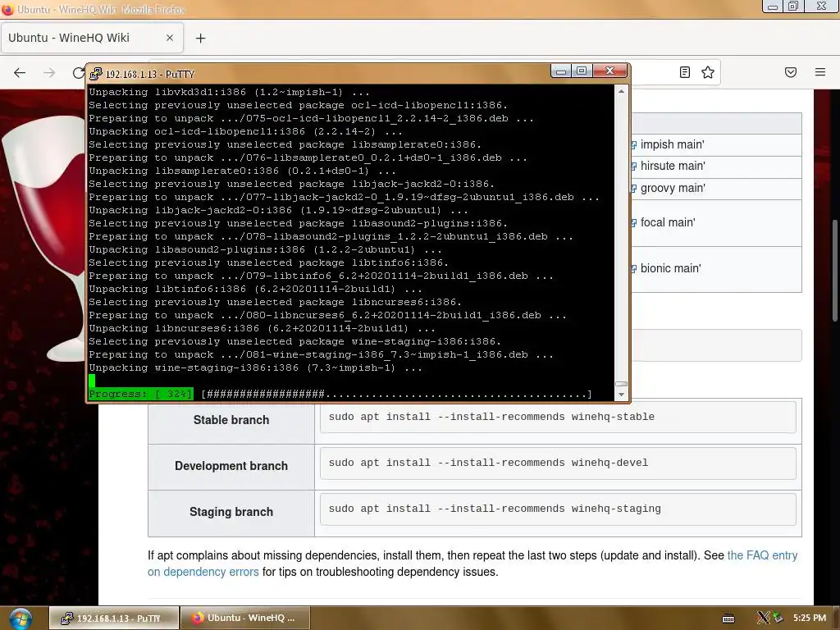Reload the page in Firefox
This screenshot has width=840, height=630.
pos(78,72)
